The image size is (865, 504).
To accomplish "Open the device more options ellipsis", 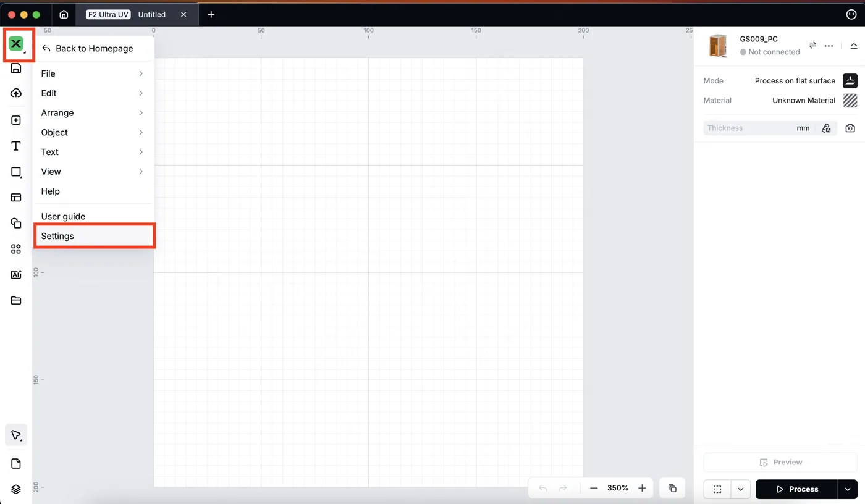I will tap(829, 46).
